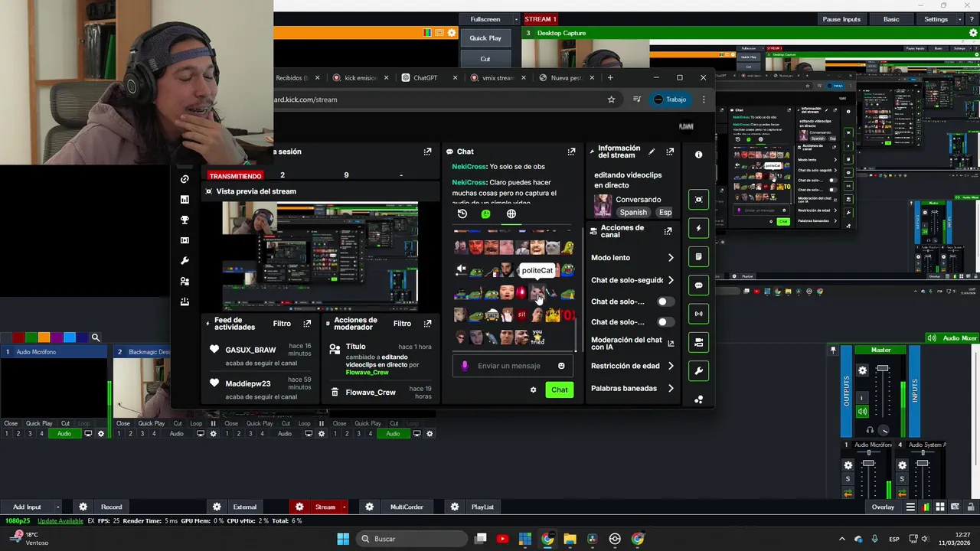Viewport: 980px width, 551px height.
Task: Click search magnifier in vMix color tabs
Action: (x=96, y=337)
